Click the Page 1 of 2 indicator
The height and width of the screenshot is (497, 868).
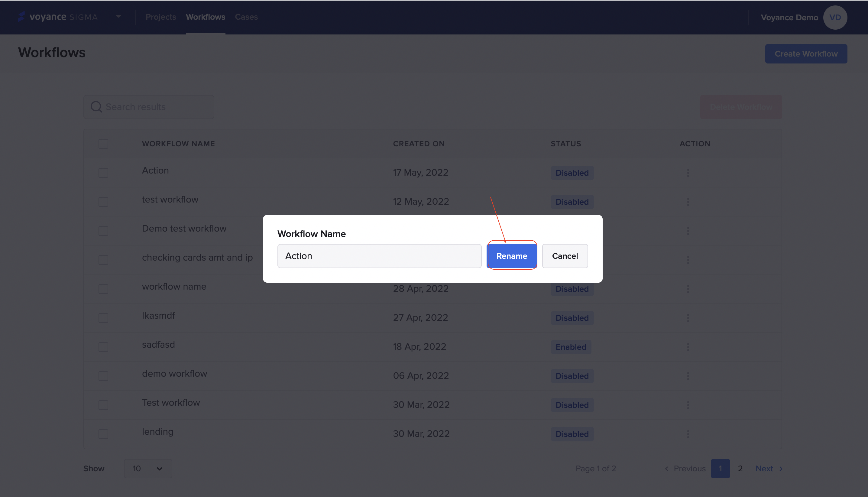(x=596, y=468)
